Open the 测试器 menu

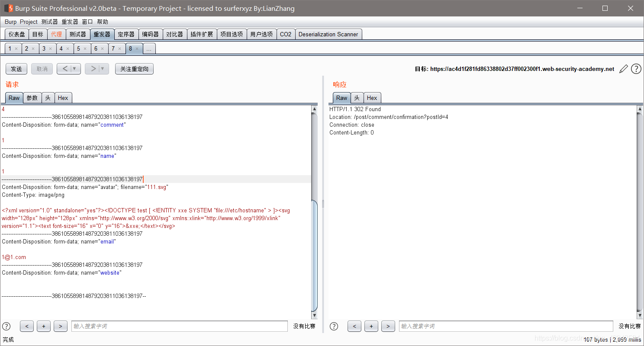coord(49,22)
